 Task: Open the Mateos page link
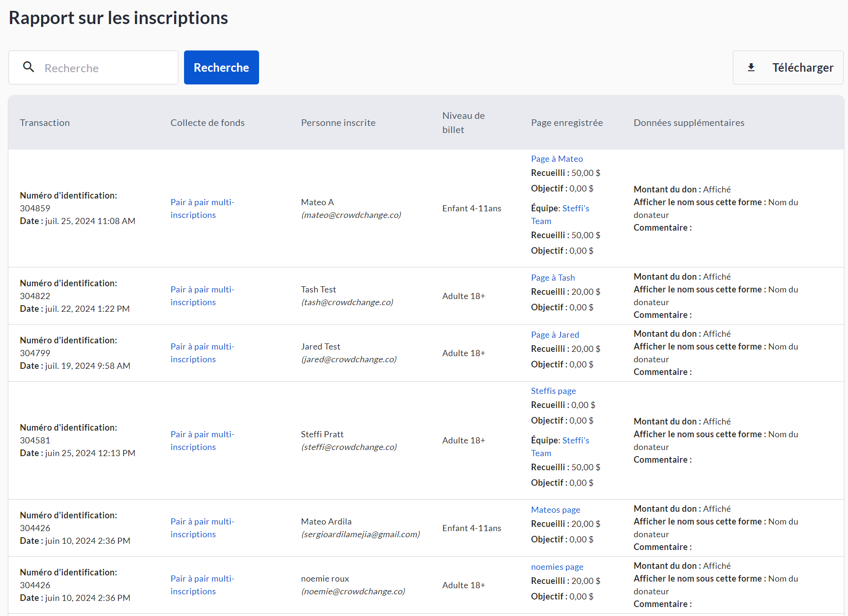(555, 510)
